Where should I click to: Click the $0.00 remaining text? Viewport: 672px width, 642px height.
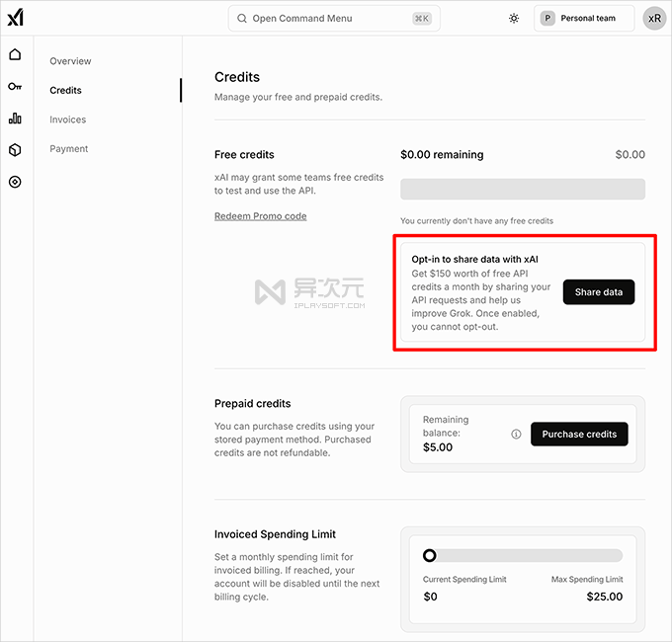442,155
